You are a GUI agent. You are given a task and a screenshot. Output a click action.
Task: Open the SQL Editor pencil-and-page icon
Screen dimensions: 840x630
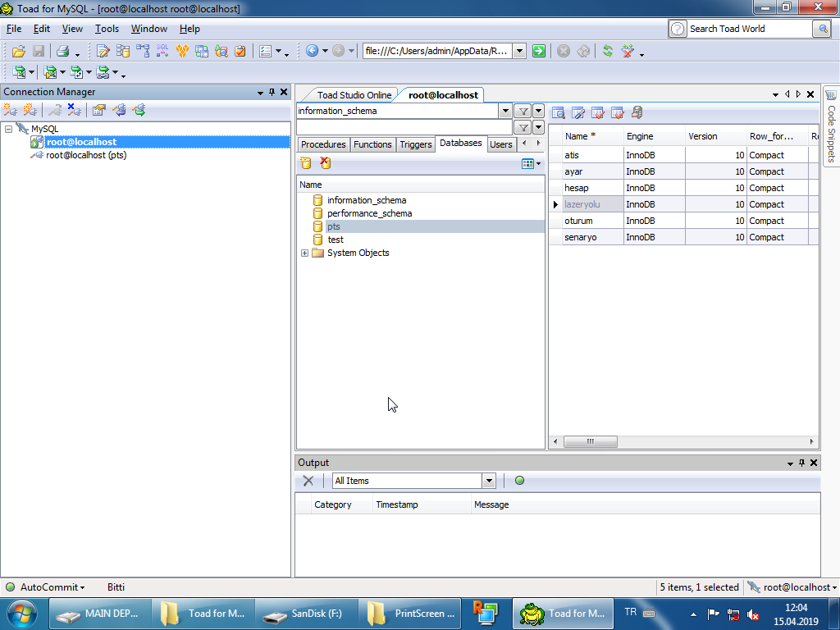click(103, 51)
